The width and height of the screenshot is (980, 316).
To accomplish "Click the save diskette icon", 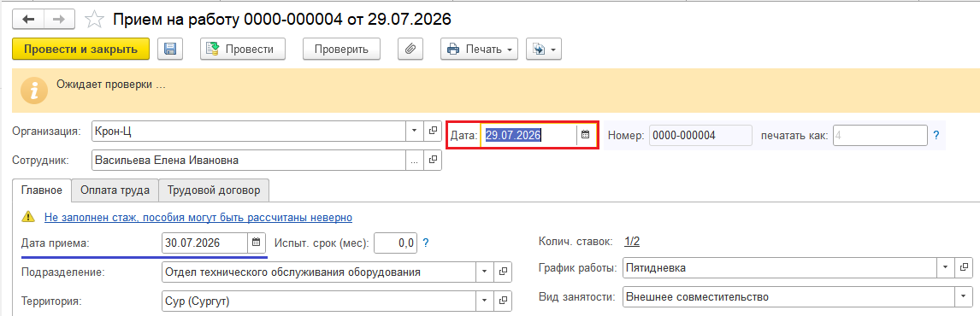I will pyautogui.click(x=169, y=49).
